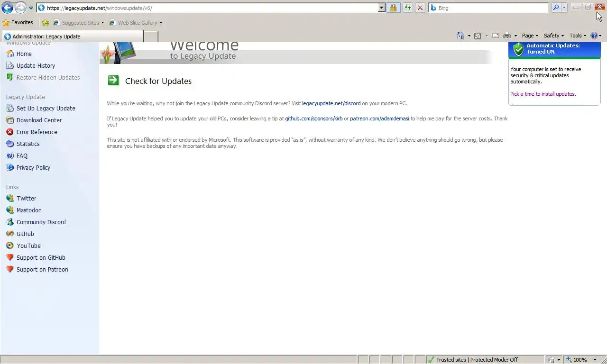Click the Twitter globe icon

tap(10, 198)
